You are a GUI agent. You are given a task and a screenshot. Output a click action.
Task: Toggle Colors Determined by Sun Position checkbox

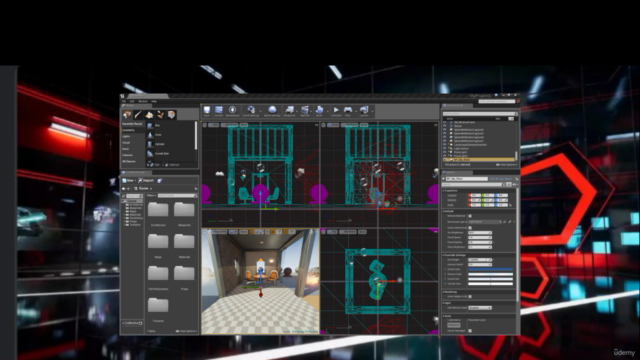[x=470, y=228]
